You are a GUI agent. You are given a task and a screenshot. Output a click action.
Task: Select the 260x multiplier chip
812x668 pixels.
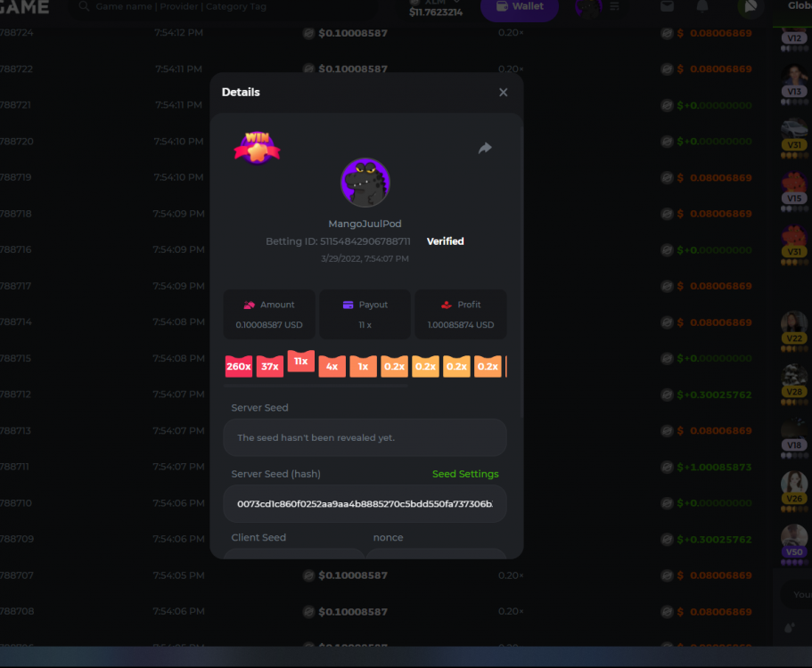tap(238, 366)
